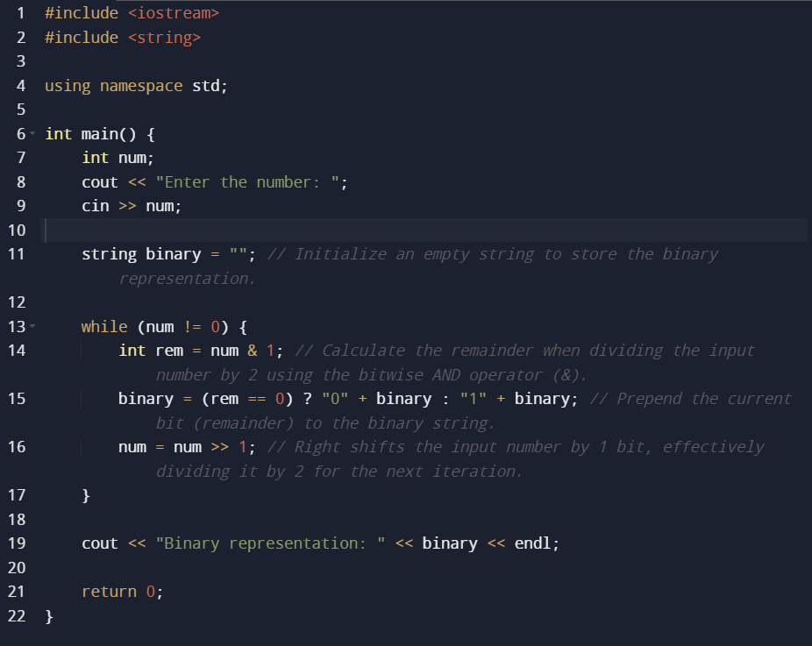This screenshot has height=646, width=812.
Task: Click the while keyword on line 13
Action: (x=104, y=327)
